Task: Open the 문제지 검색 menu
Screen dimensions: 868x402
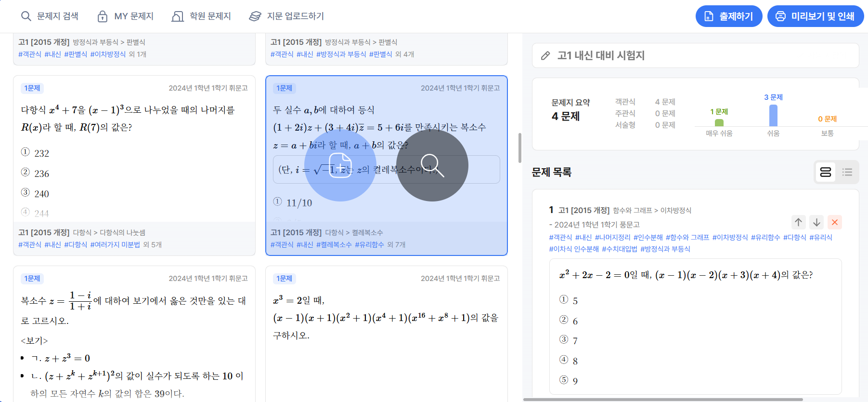Action: coord(50,16)
